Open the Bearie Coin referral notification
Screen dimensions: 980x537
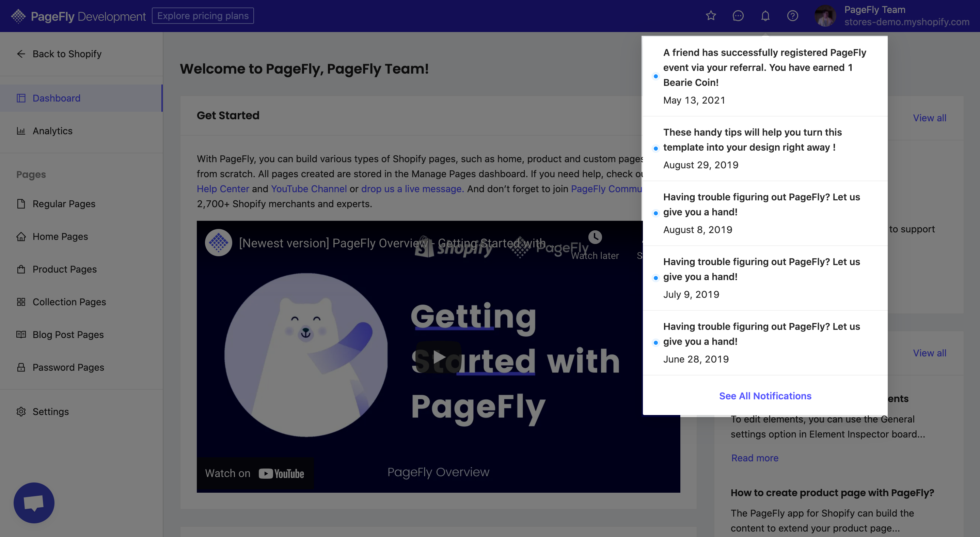coord(765,76)
